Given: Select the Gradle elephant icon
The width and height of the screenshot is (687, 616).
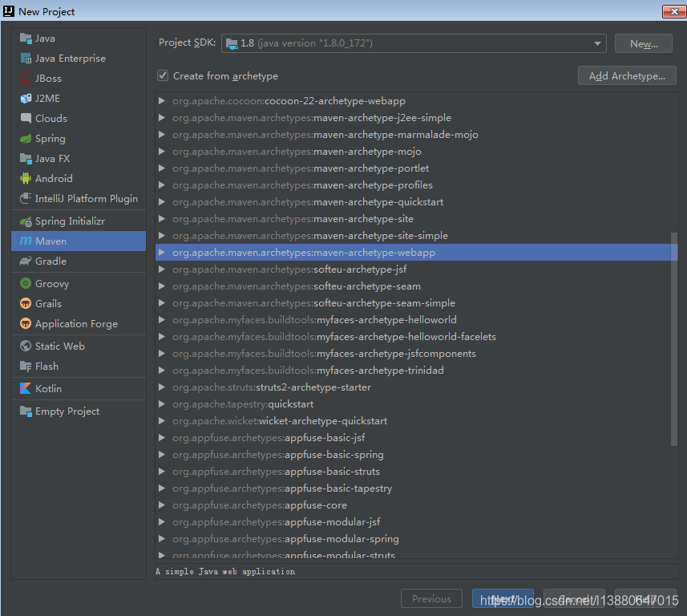Looking at the screenshot, I should (x=26, y=261).
